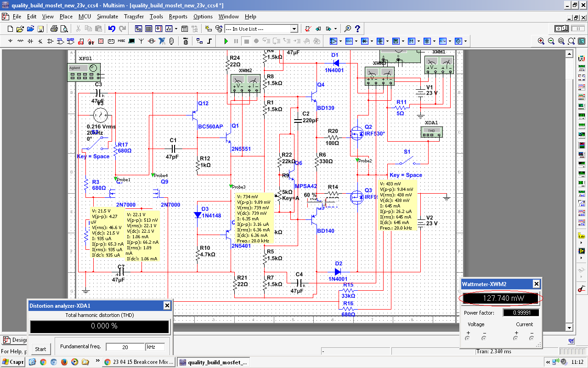This screenshot has height=368, width=588.
Task: Click the volume speaker tray icon
Action: (x=563, y=362)
